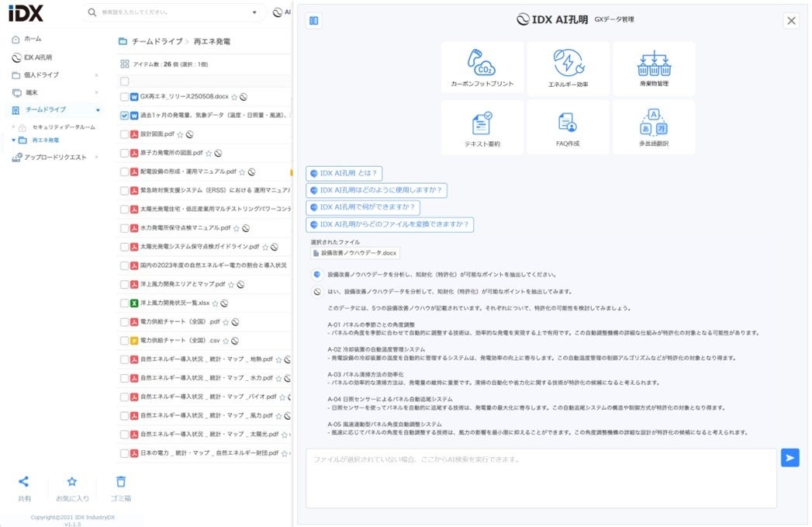812x527 pixels.
Task: Check the 設計図面.pdf checkbox
Action: [x=124, y=134]
